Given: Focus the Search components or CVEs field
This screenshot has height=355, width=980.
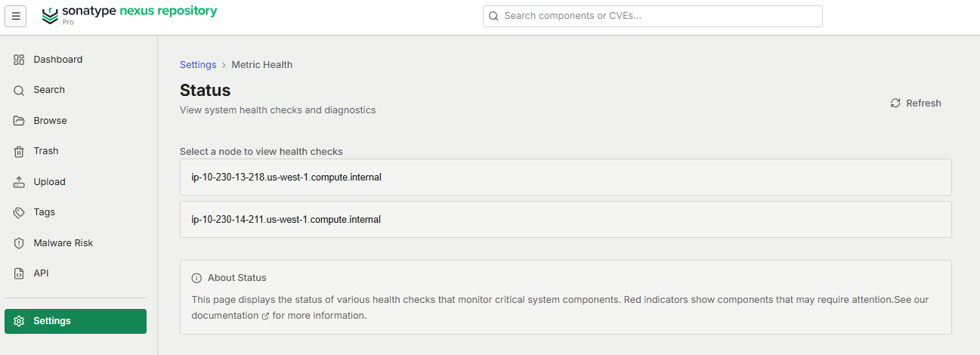Looking at the screenshot, I should tap(652, 16).
